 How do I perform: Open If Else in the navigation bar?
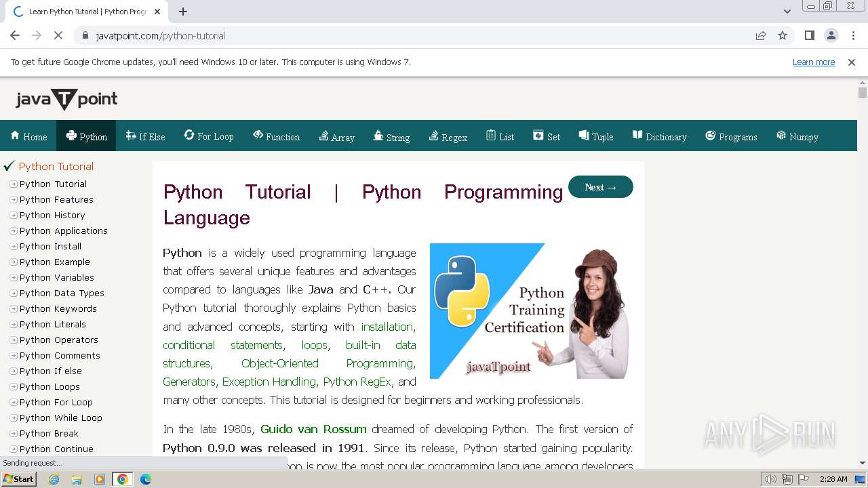pos(145,136)
